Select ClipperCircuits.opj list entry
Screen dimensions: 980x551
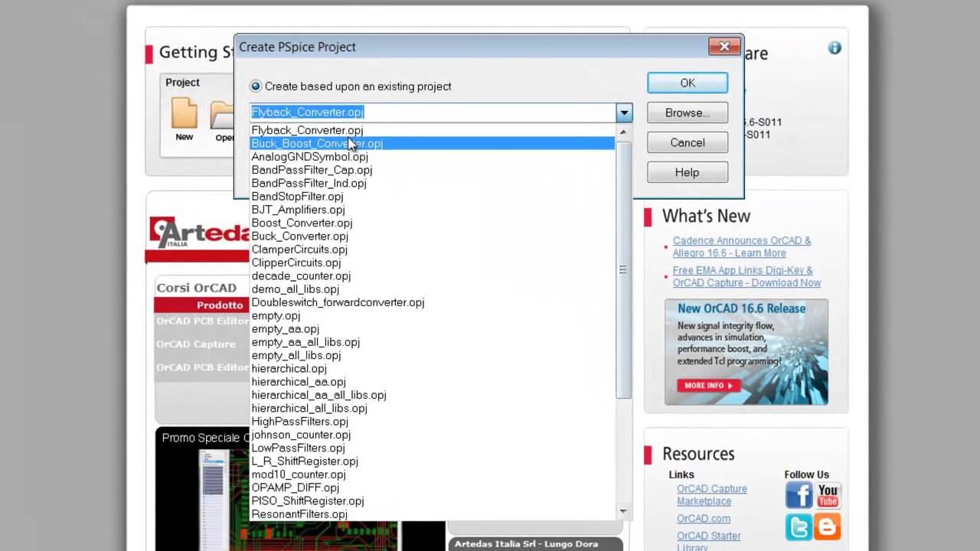pyautogui.click(x=433, y=262)
